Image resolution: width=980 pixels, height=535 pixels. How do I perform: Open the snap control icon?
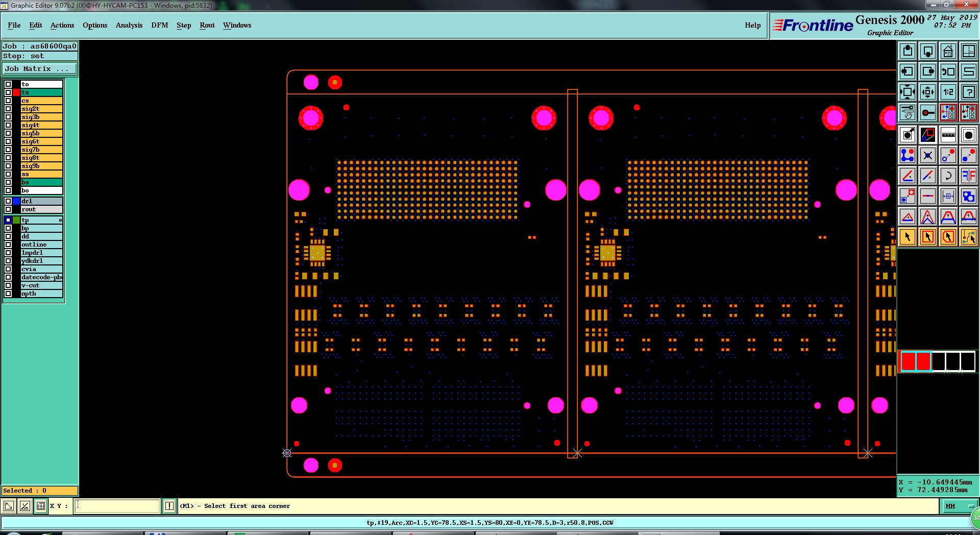(928, 112)
